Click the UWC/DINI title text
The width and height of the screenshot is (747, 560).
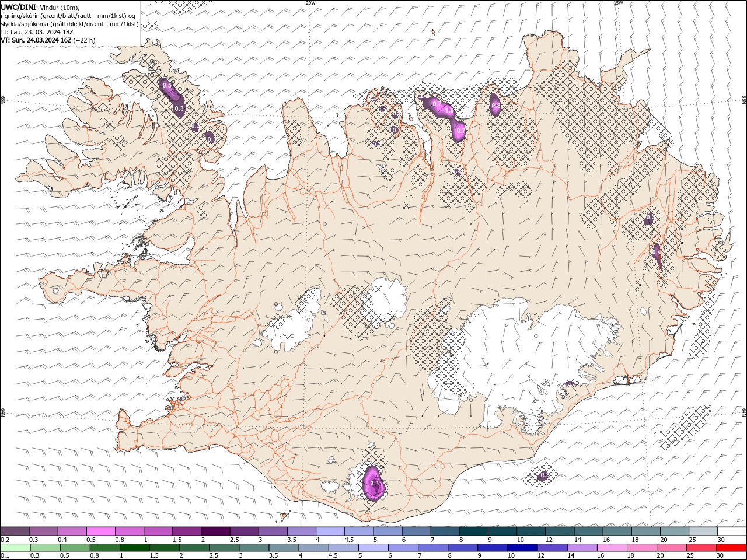point(18,7)
